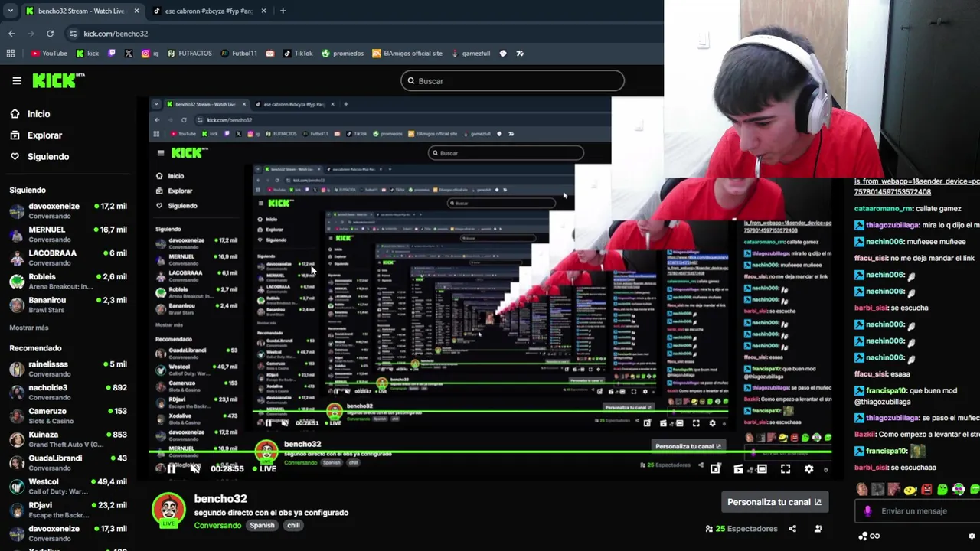Open LACOBRAAA channel in sidebar

pyautogui.click(x=68, y=258)
